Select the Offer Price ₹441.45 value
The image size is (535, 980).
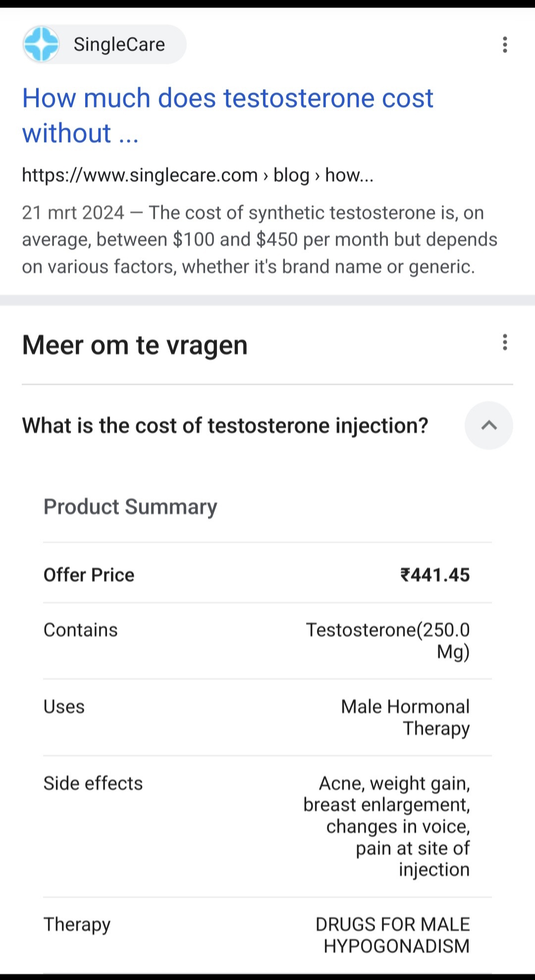click(435, 575)
